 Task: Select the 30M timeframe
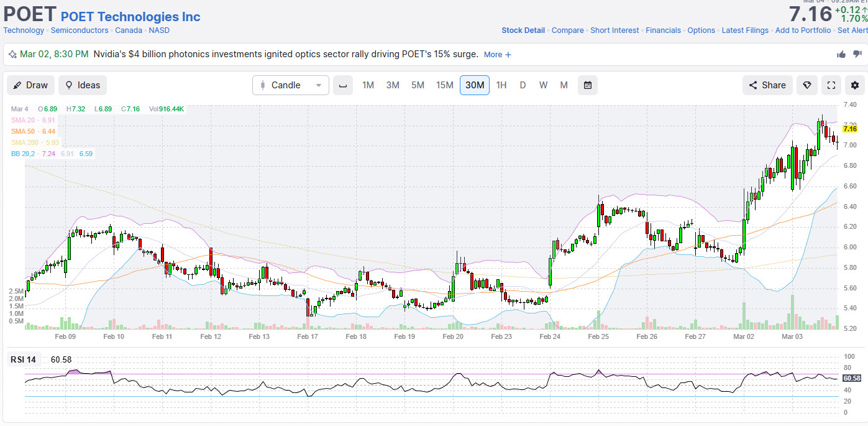pyautogui.click(x=474, y=85)
